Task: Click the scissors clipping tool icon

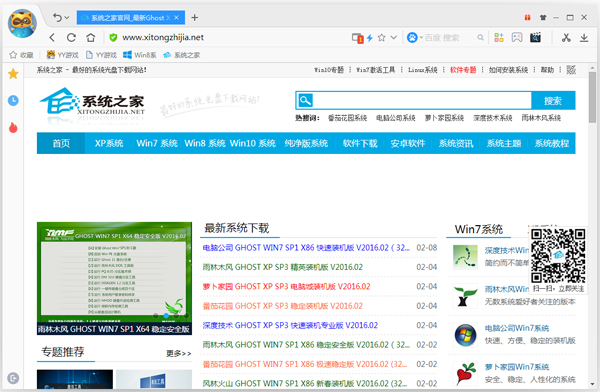Action: pyautogui.click(x=566, y=38)
